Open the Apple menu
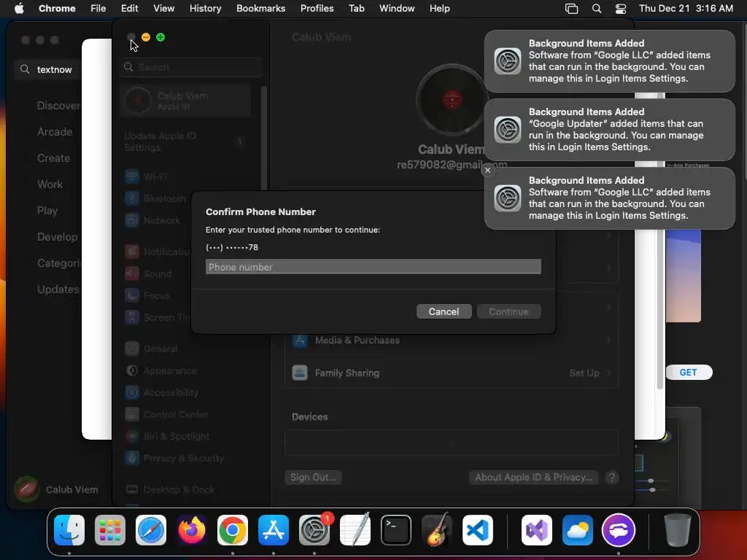The image size is (747, 560). tap(19, 8)
